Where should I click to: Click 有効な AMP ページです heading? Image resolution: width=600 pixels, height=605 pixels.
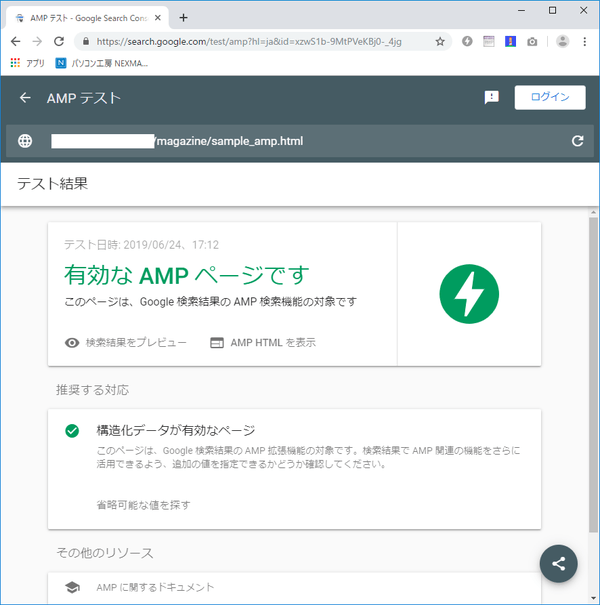[x=187, y=275]
